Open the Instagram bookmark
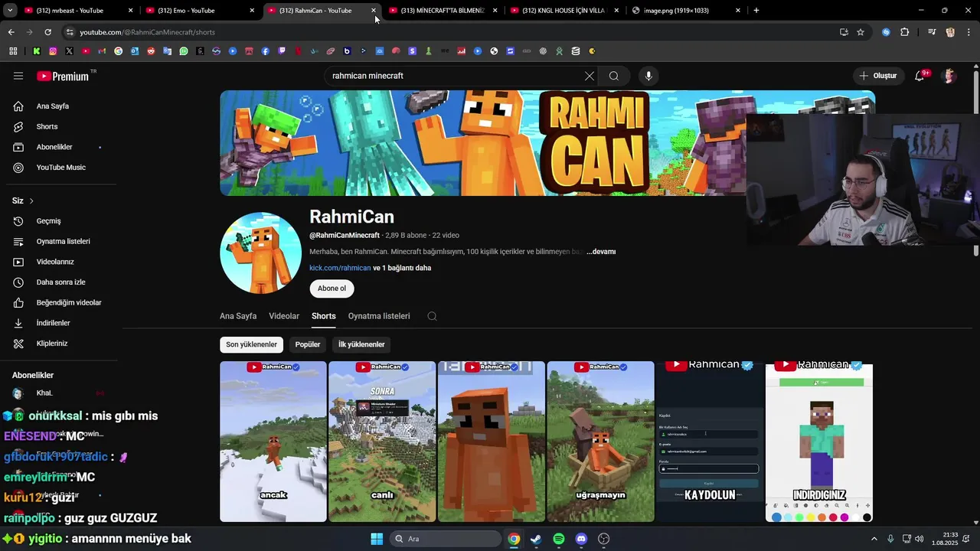This screenshot has width=980, height=551. click(x=53, y=51)
